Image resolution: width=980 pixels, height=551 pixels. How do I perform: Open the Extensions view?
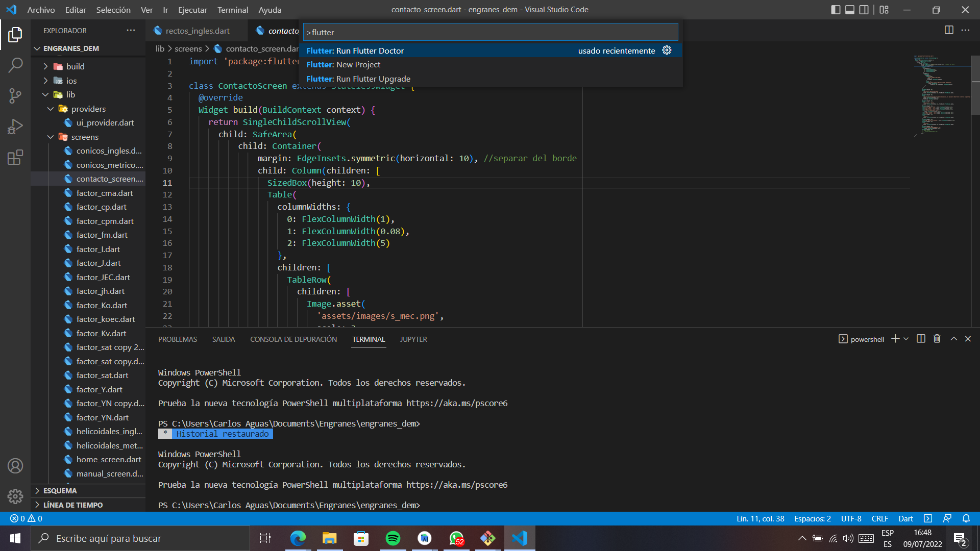(15, 157)
